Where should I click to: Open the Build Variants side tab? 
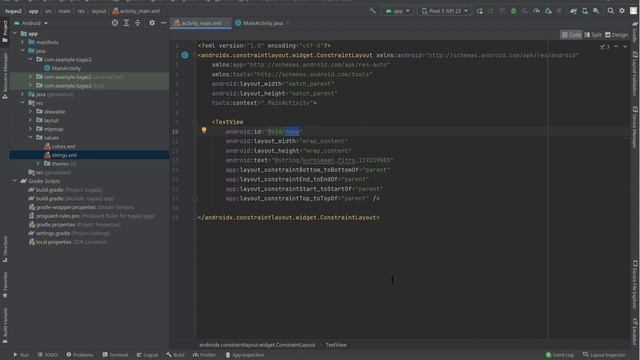5,325
